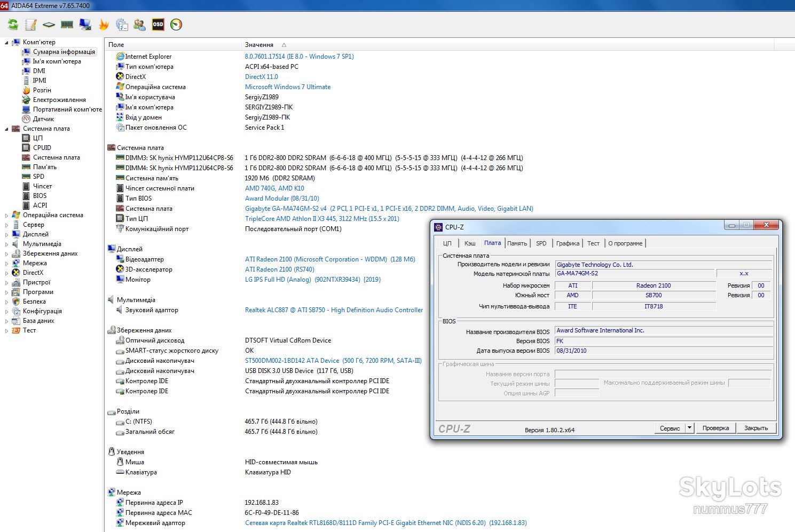This screenshot has width=795, height=532.
Task: Switch to the Память tab in CPU-Z
Action: click(x=517, y=243)
